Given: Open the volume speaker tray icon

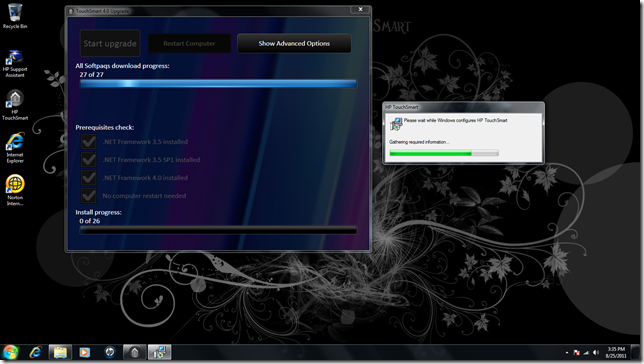Looking at the screenshot, I should (596, 352).
